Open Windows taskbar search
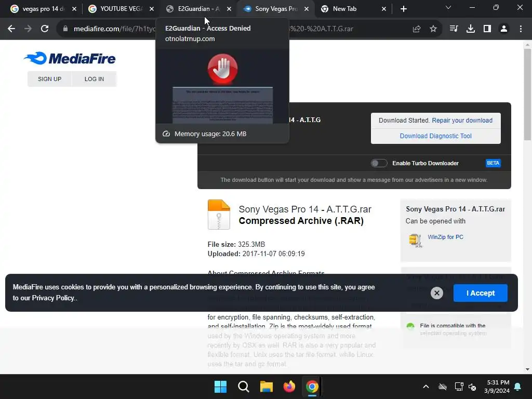Screen dimensions: 532x399 pyautogui.click(x=243, y=387)
